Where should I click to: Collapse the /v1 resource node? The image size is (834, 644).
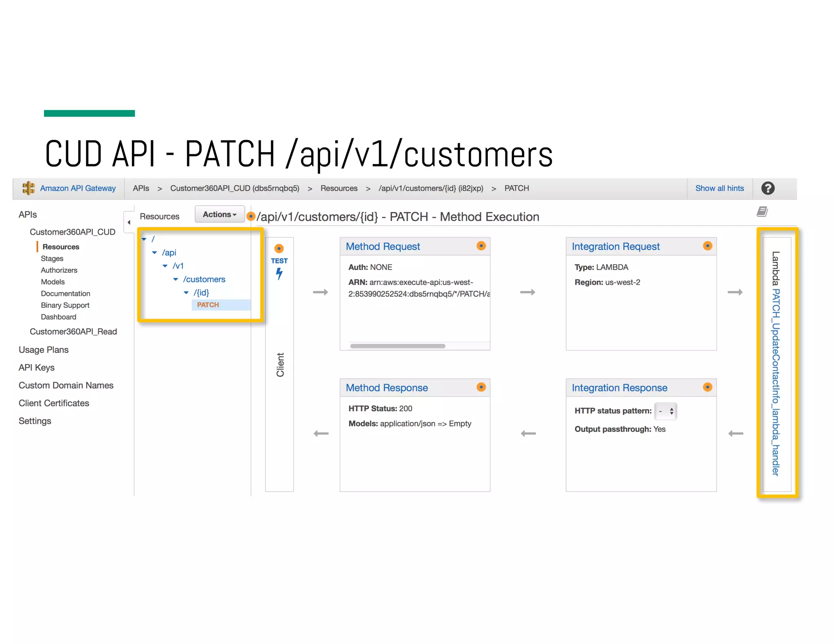tap(165, 266)
